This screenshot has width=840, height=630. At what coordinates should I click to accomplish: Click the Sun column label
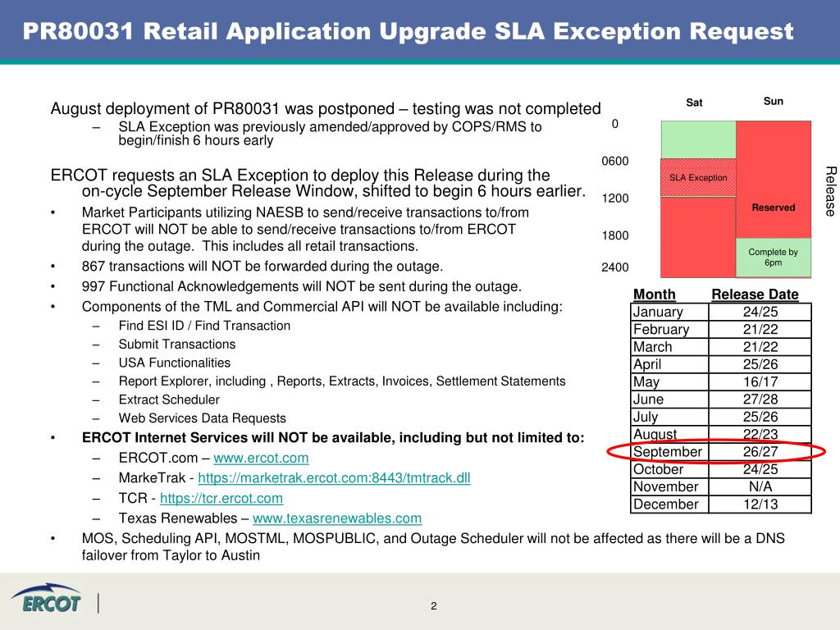pyautogui.click(x=773, y=101)
